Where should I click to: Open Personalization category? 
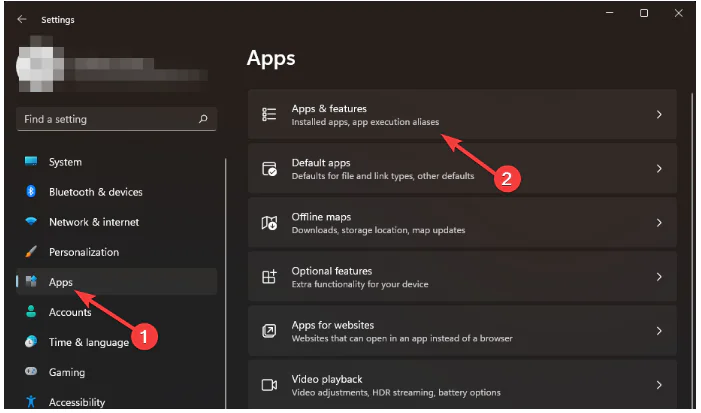117,252
